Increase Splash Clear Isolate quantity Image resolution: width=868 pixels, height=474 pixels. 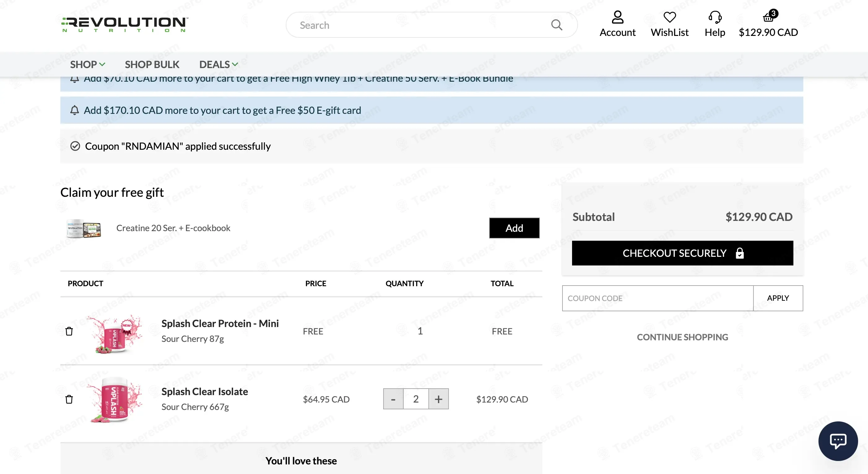click(x=438, y=399)
